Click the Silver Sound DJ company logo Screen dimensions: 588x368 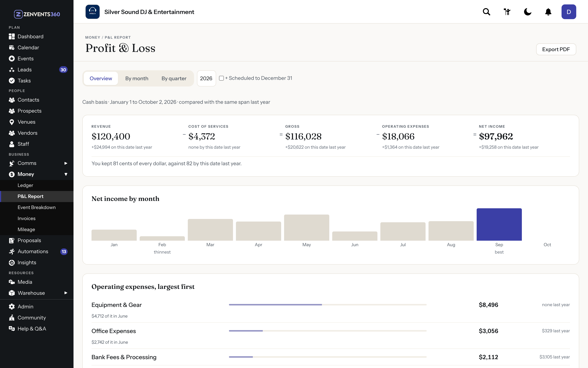click(x=93, y=12)
